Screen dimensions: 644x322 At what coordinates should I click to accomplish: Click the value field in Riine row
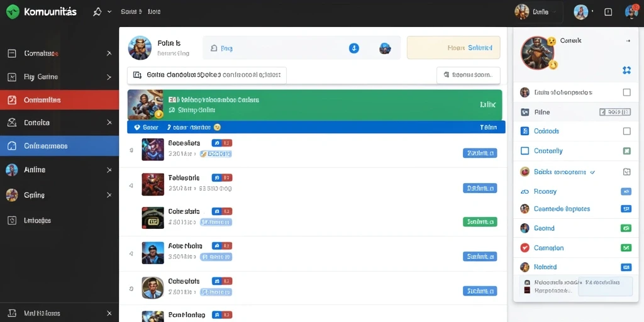615,112
